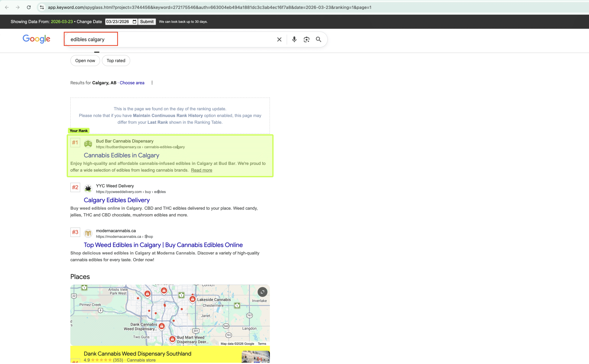This screenshot has height=364, width=589.
Task: Open calendar picker in date field
Action: (134, 22)
